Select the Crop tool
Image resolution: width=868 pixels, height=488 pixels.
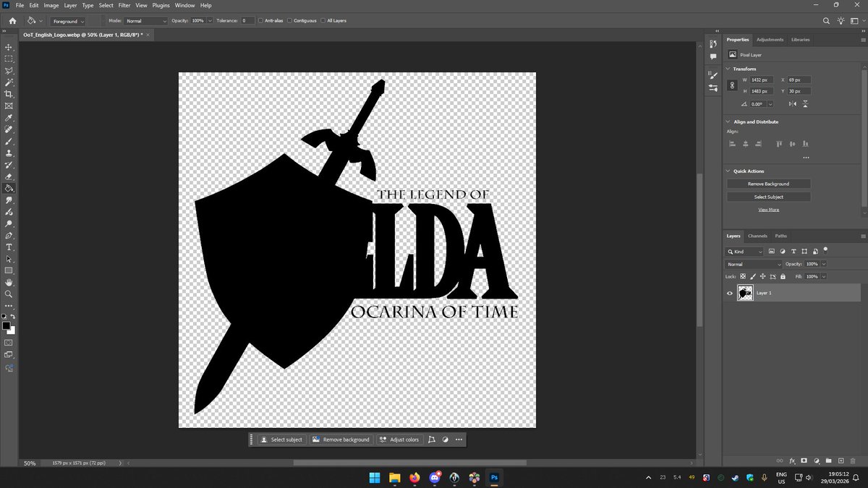9,94
